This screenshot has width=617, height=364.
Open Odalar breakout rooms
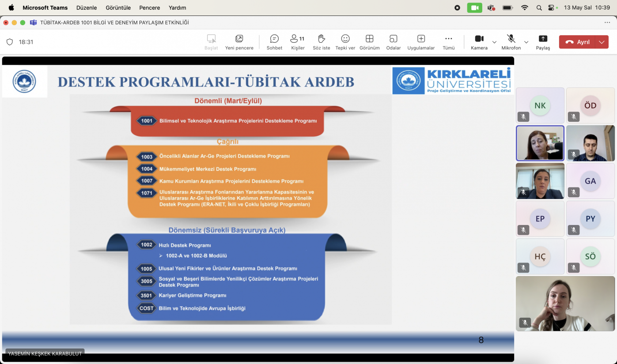coord(394,42)
